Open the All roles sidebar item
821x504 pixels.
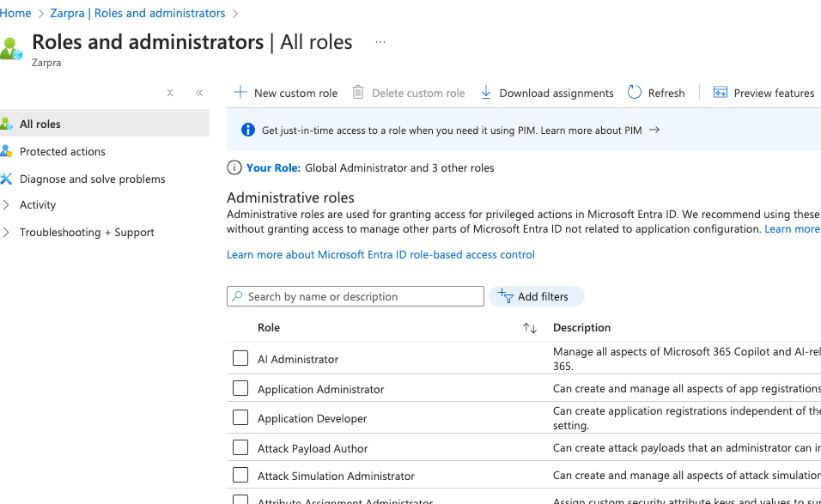pos(105,124)
